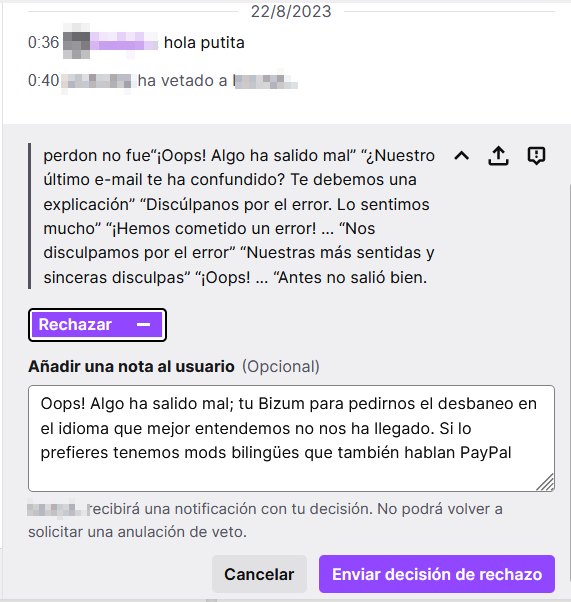Click the date label 22/8/2023
This screenshot has width=571, height=602.
(291, 12)
